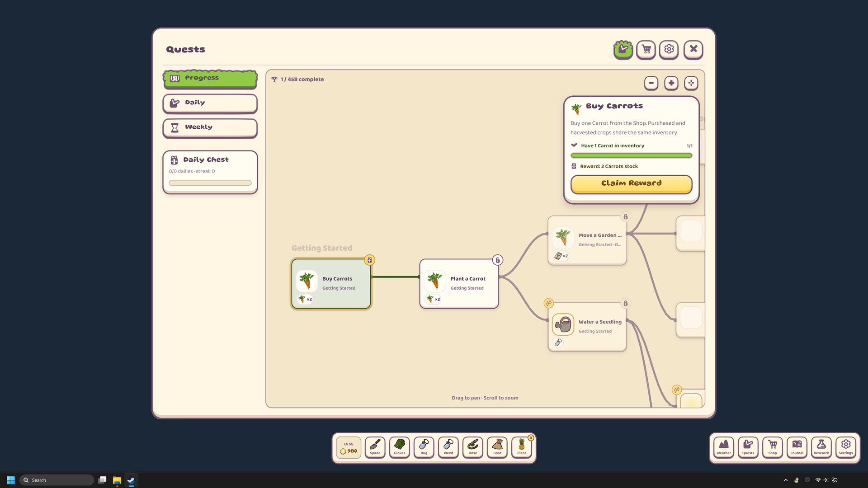Select the Move a Garden quest node
868x488 pixels.
pos(587,240)
